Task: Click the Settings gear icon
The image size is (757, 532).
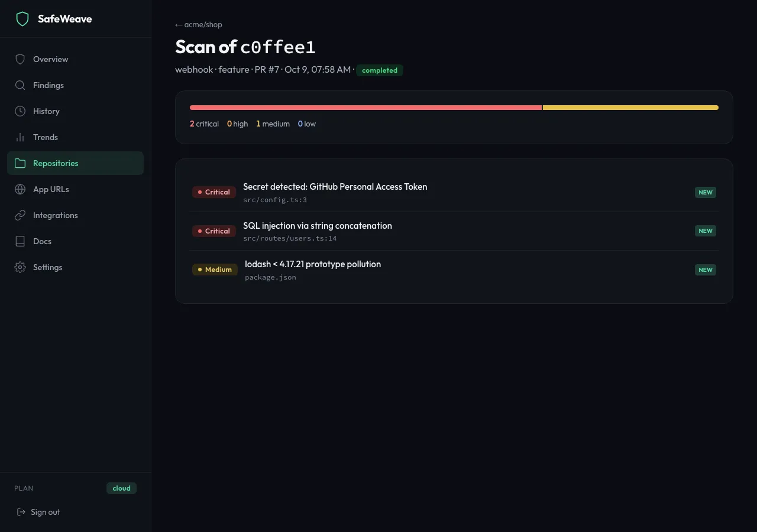Action: point(20,267)
